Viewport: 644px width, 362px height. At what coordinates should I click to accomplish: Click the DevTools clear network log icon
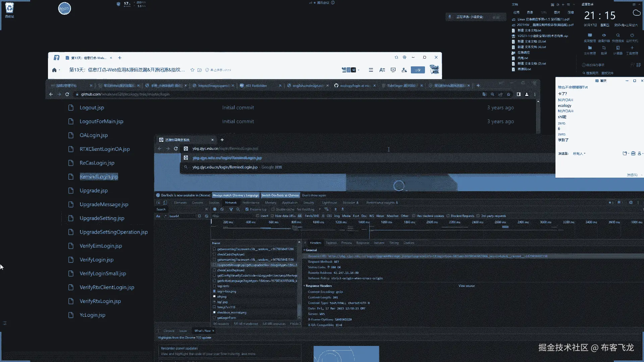tap(222, 209)
